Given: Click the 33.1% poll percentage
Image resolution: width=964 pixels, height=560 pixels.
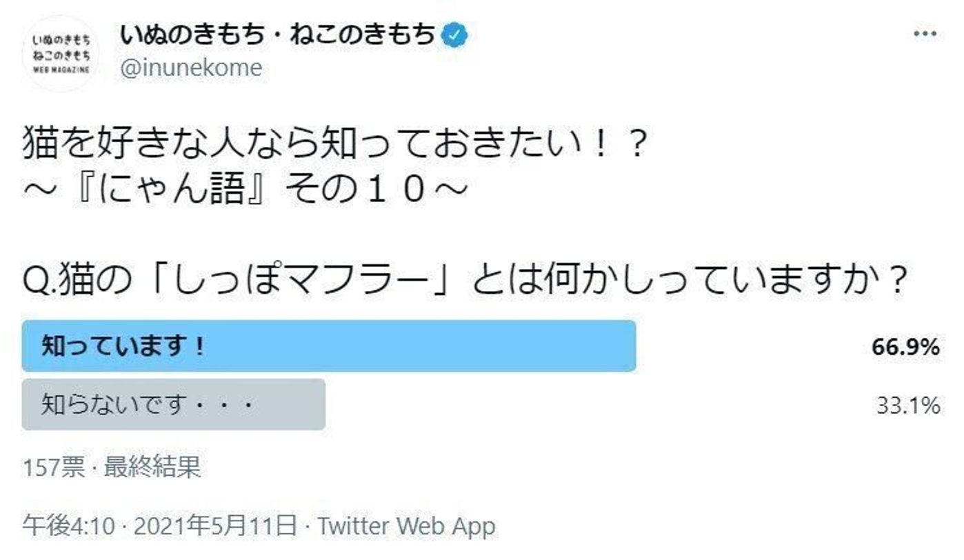Looking at the screenshot, I should [908, 406].
